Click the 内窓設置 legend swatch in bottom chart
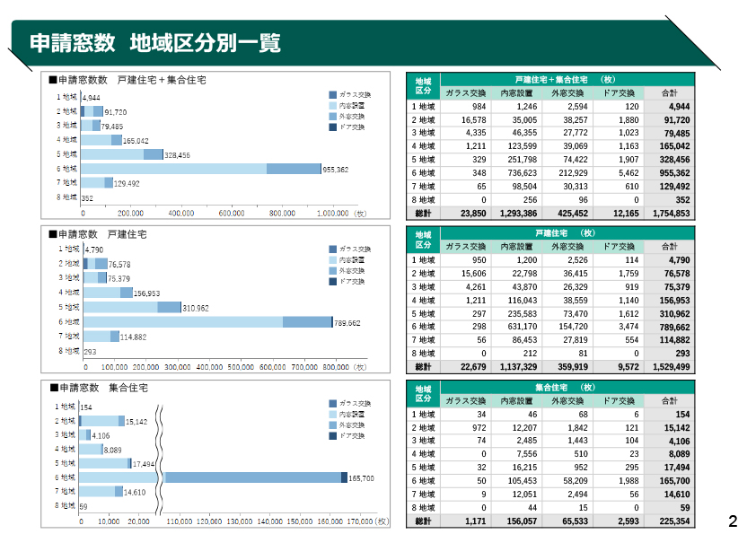The image size is (756, 534). [332, 415]
